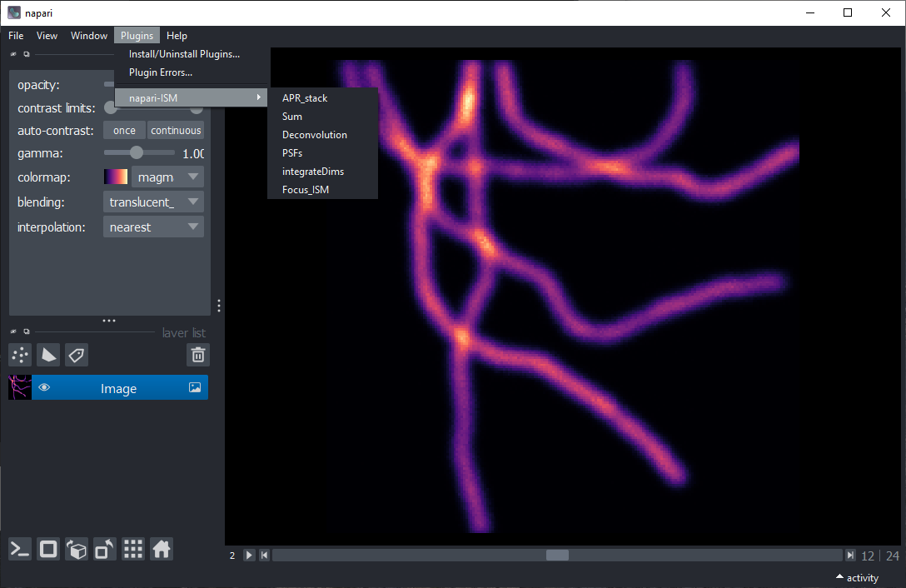Open the interpolation dropdown
The image size is (906, 588).
[153, 227]
